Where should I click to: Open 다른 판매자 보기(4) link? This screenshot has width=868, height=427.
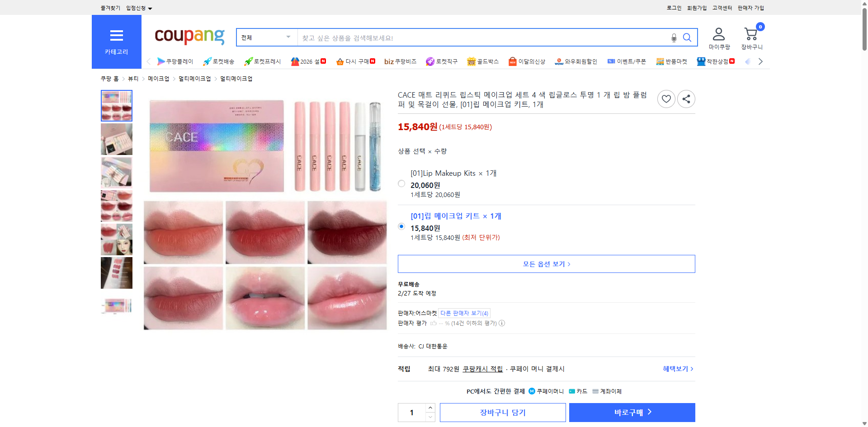point(463,313)
